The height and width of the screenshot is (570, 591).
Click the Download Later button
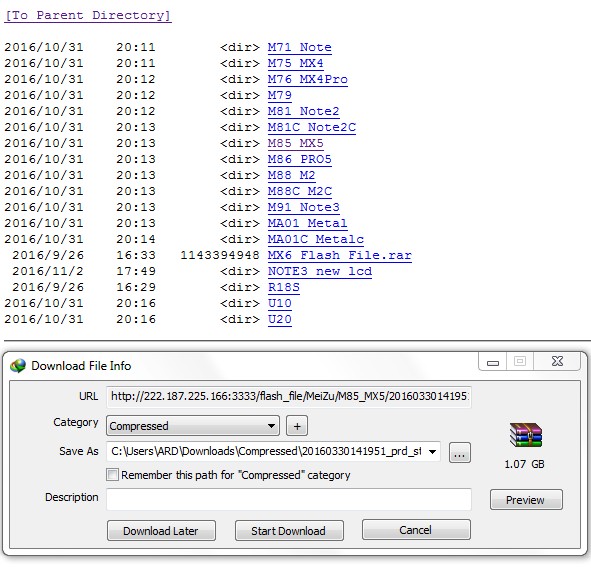161,531
